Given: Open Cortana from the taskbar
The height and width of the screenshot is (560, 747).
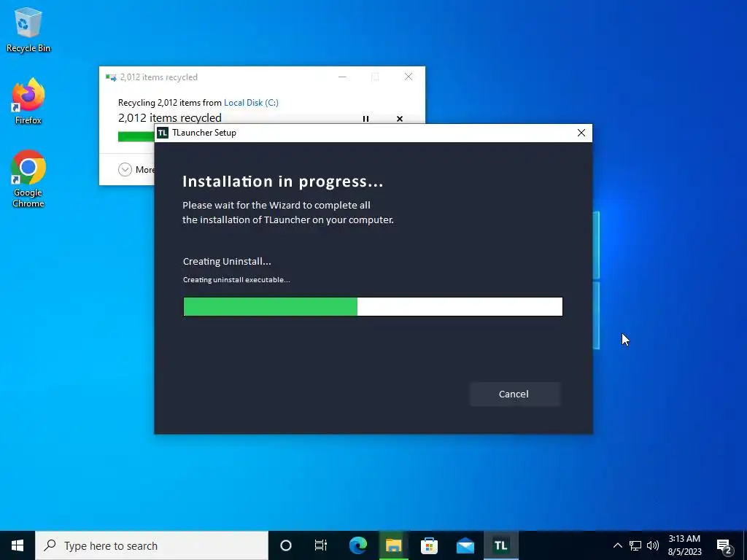Looking at the screenshot, I should coord(286,545).
